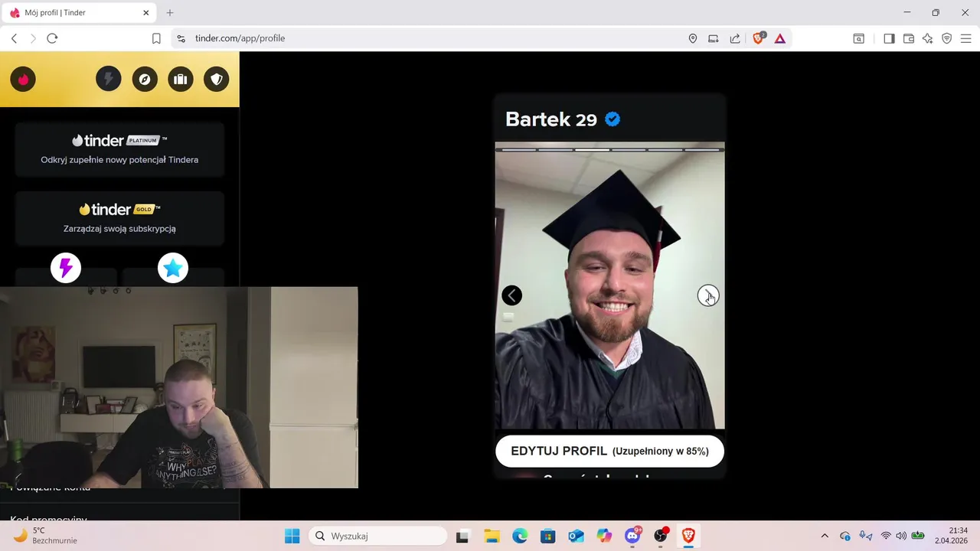980x551 pixels.
Task: Open the browser hamburger menu
Action: 965,38
